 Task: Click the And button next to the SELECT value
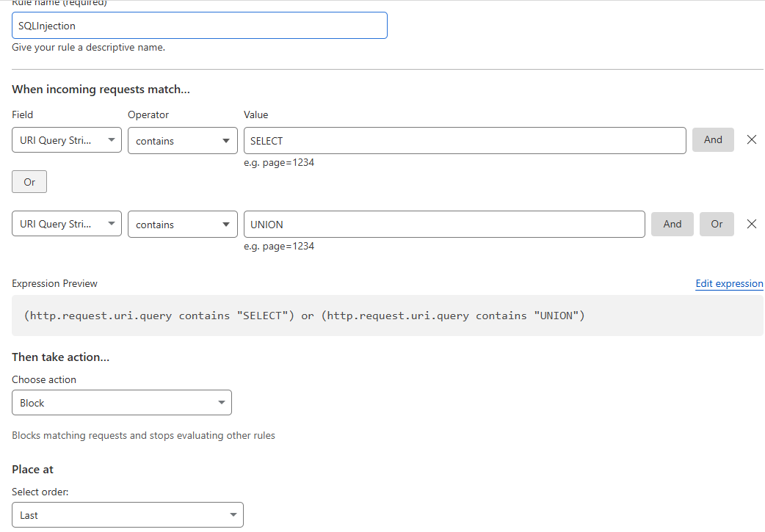[x=713, y=139]
